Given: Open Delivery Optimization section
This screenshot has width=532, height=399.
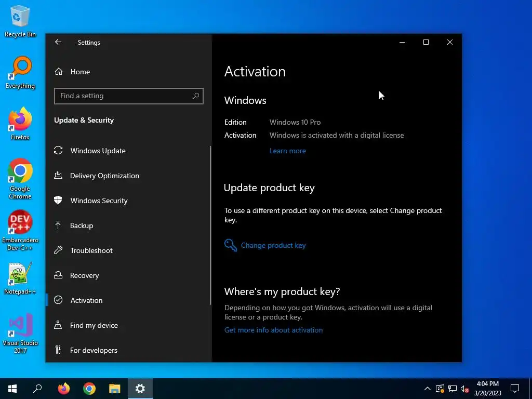Looking at the screenshot, I should coord(104,176).
